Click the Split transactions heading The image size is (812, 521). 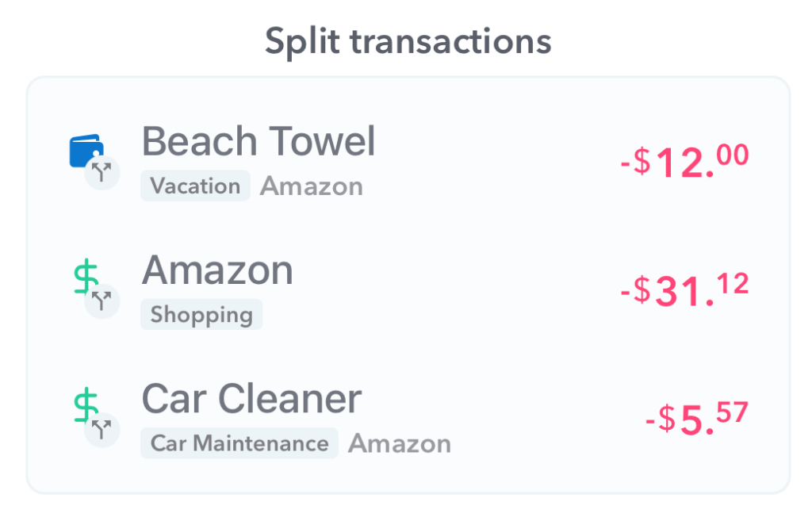point(408,43)
